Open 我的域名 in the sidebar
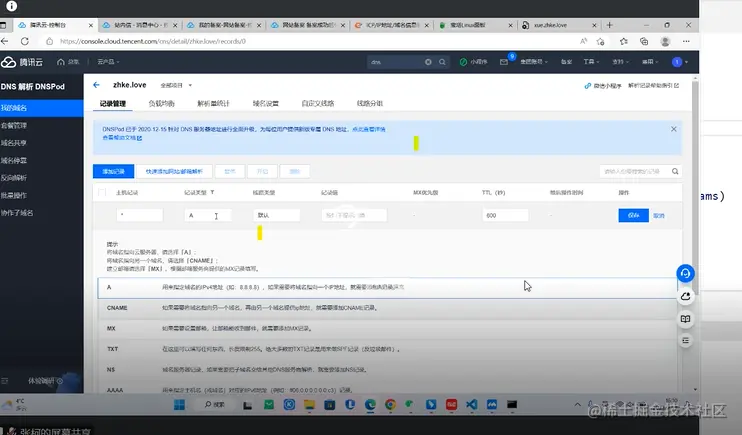This screenshot has height=435, width=742. tap(42, 108)
